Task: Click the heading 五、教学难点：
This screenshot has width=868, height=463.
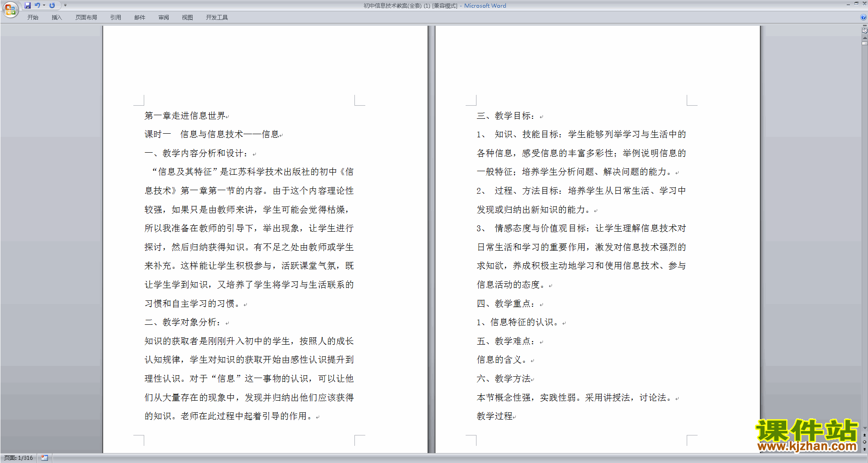Action: 506,341
